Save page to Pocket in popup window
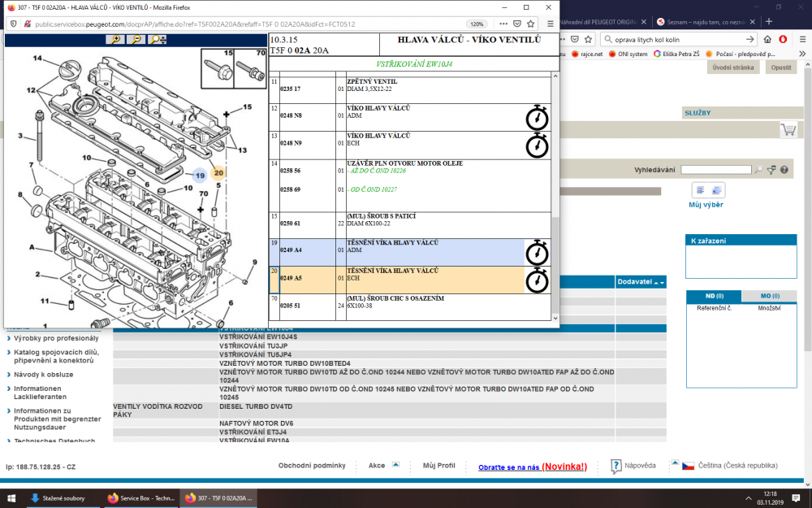The image size is (812, 508). tap(516, 24)
